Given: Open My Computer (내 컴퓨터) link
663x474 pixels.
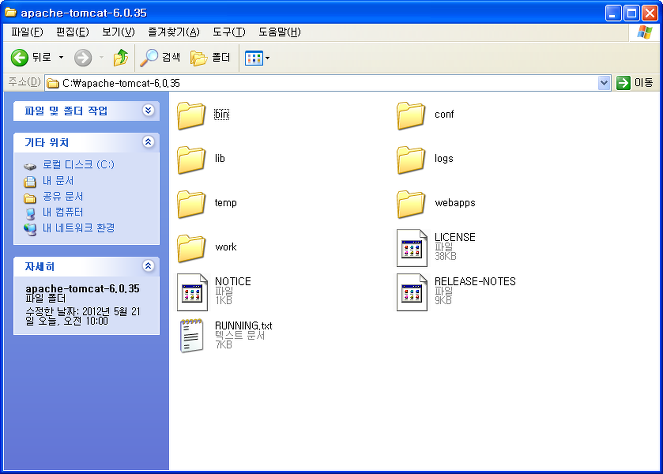Looking at the screenshot, I should click(x=63, y=212).
